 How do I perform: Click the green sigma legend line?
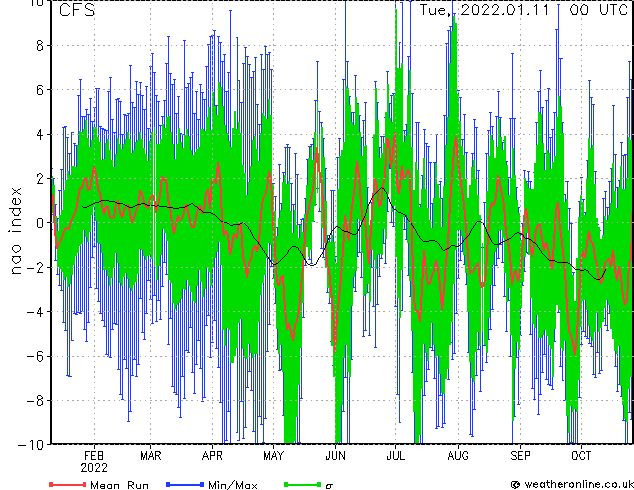[302, 484]
